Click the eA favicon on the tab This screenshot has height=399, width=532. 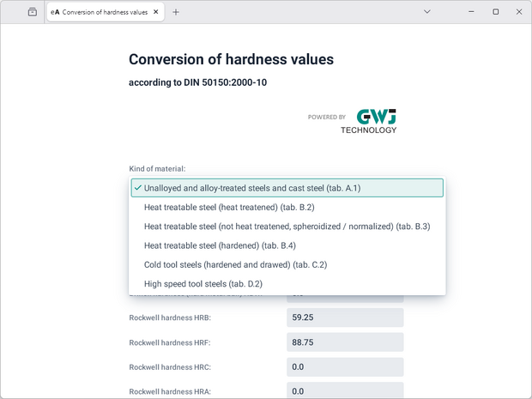[56, 12]
